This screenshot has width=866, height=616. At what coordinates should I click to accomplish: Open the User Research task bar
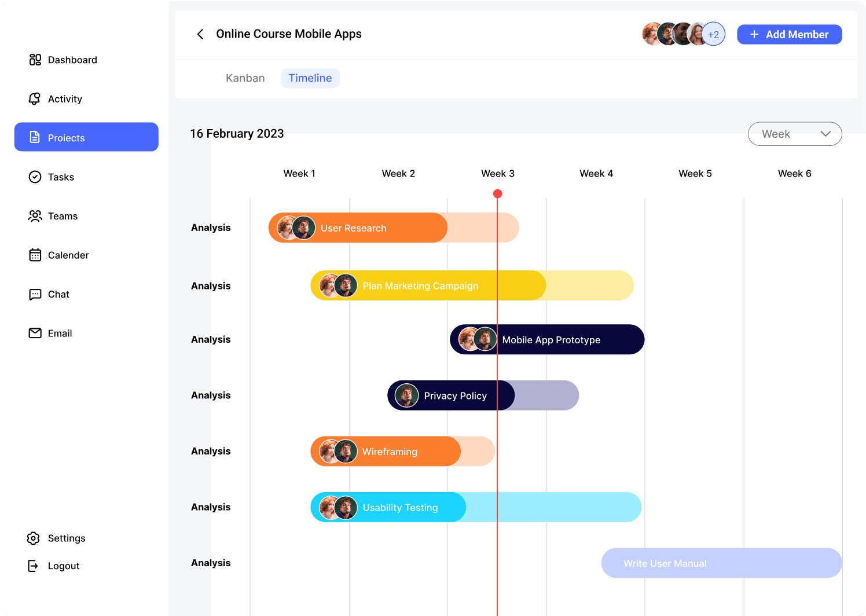[x=370, y=228]
